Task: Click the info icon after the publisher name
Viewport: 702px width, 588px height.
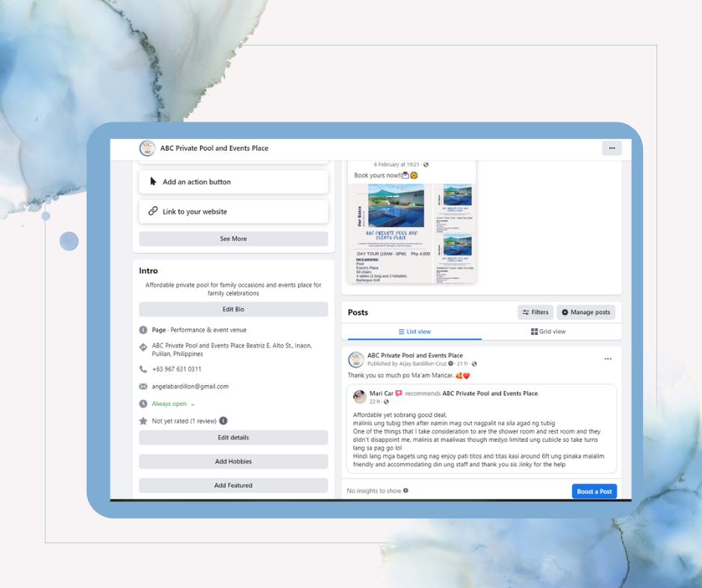Action: [451, 364]
